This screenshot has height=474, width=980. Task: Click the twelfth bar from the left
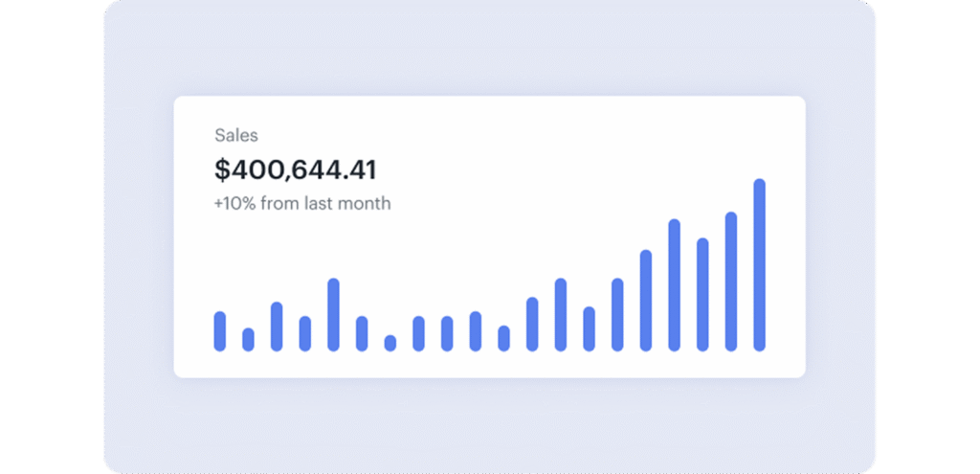[x=532, y=324]
